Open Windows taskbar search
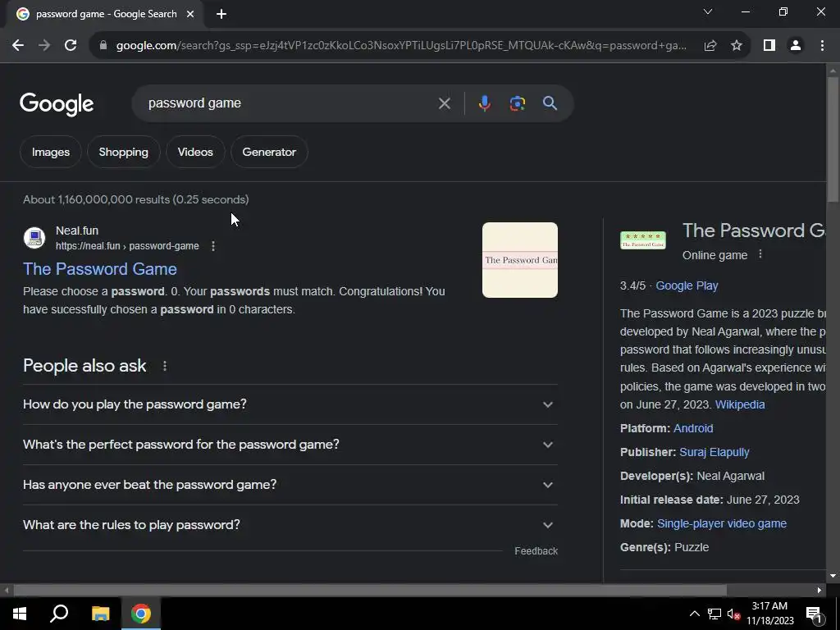This screenshot has width=840, height=630. (59, 614)
